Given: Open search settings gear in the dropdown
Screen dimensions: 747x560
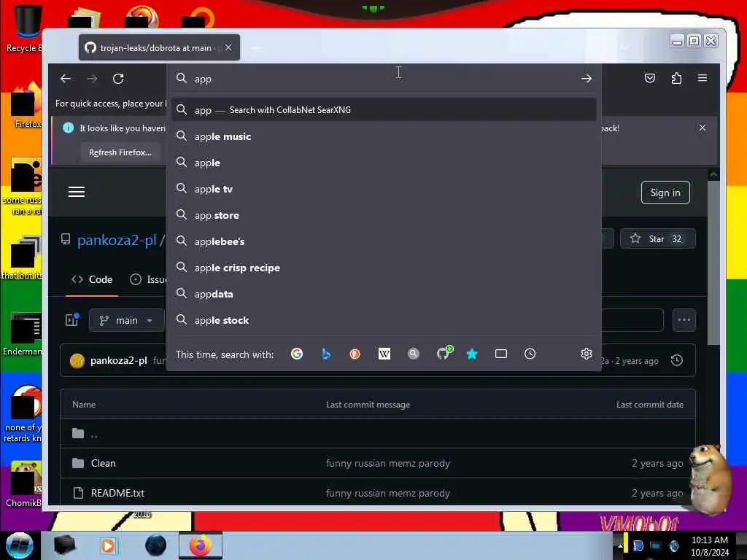Looking at the screenshot, I should (587, 354).
